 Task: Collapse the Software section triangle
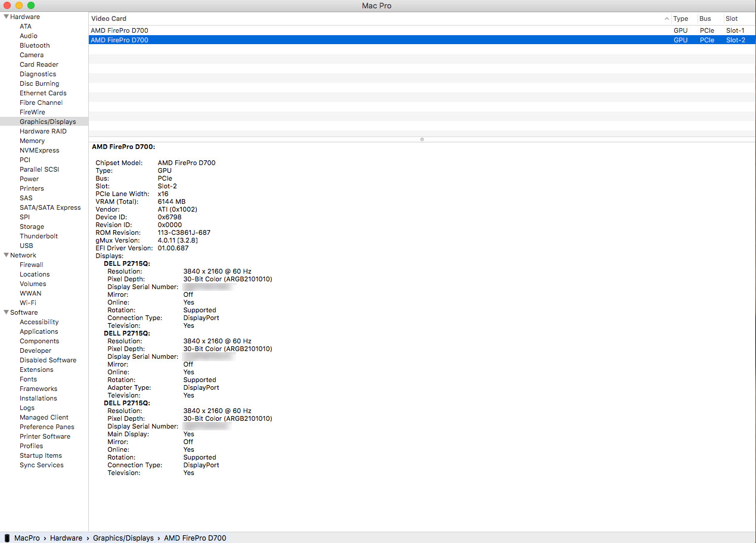(6, 312)
